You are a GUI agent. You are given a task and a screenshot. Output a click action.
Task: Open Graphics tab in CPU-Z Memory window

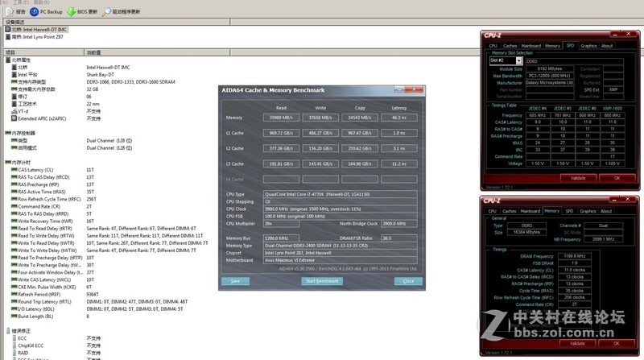coord(588,211)
